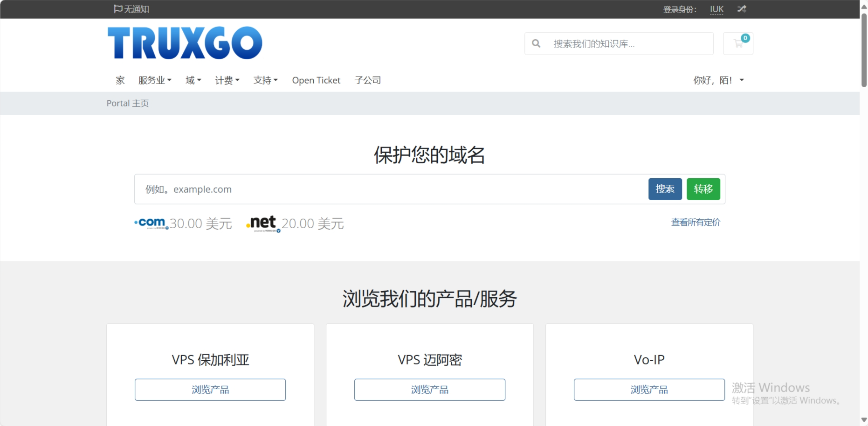Click 浏览产品 under VPS 保加利亚
The image size is (868, 426).
[210, 390]
